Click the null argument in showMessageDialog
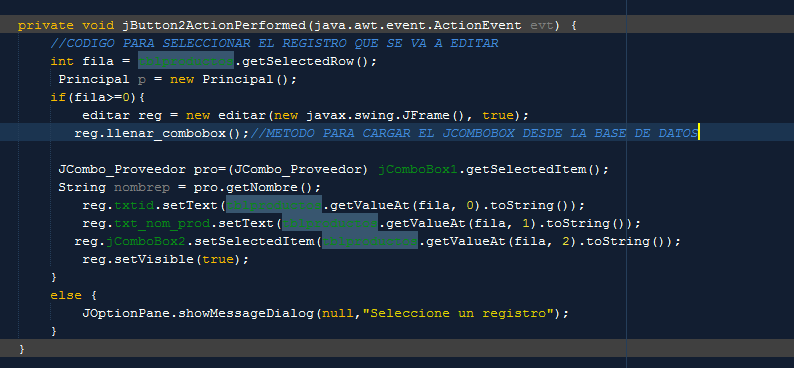Image resolution: width=794 pixels, height=368 pixels. pyautogui.click(x=338, y=314)
